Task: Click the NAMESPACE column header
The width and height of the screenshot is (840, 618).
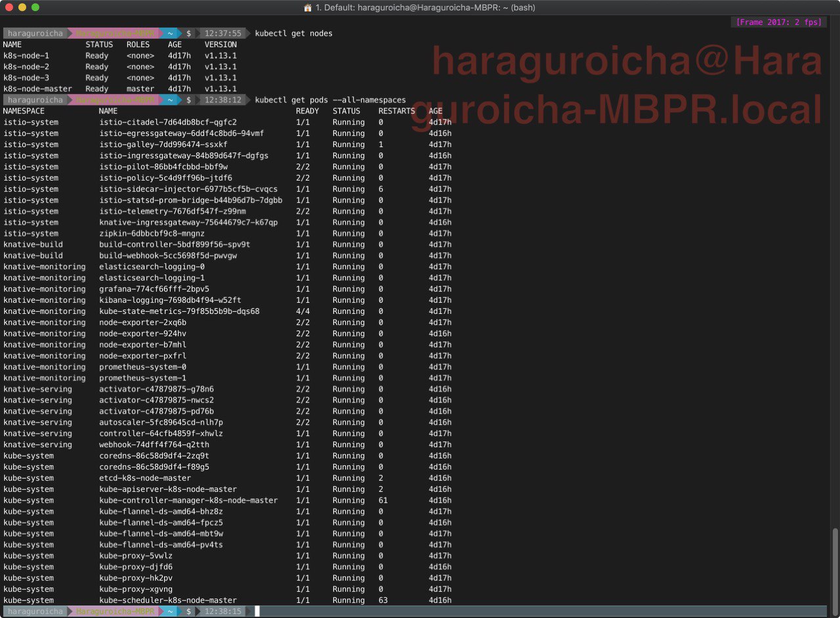Action: coord(24,111)
